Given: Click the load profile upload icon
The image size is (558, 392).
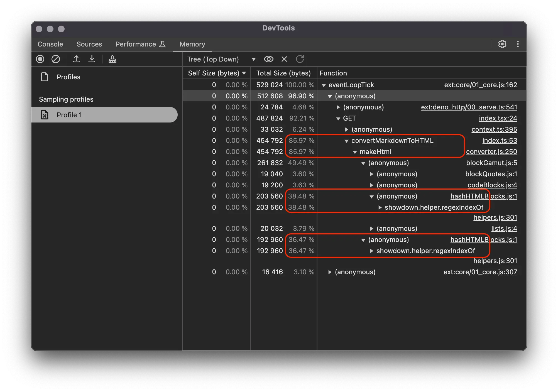Looking at the screenshot, I should pyautogui.click(x=76, y=59).
